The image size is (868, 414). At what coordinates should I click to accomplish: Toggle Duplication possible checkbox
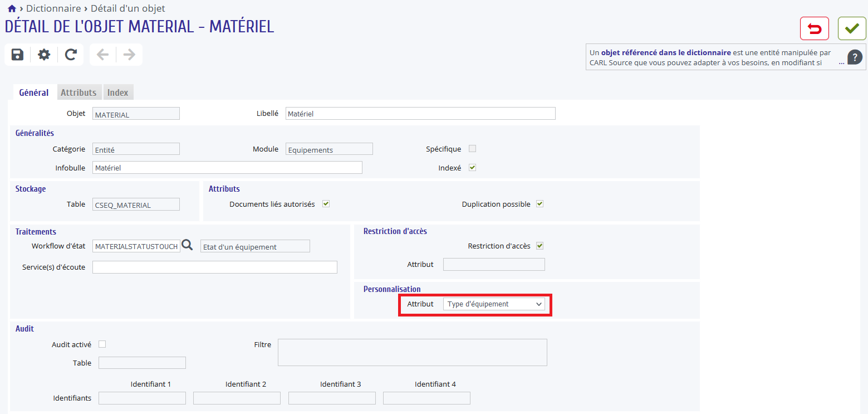click(540, 204)
